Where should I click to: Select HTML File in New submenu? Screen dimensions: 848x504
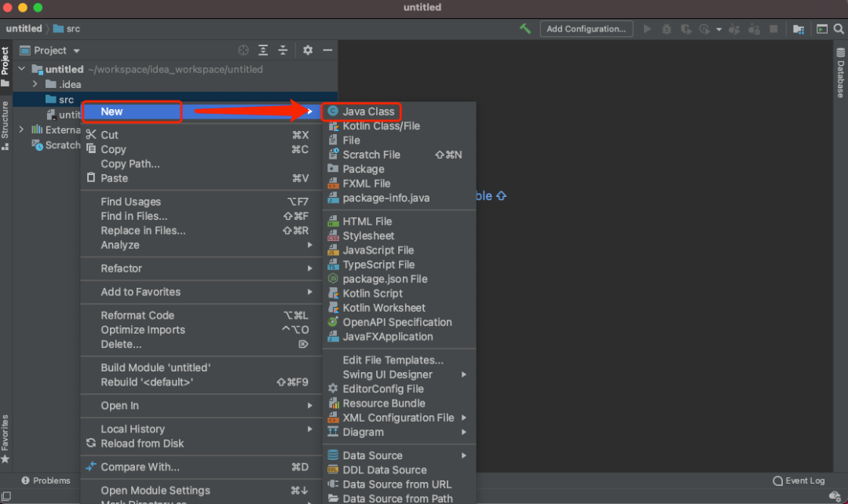[399, 221]
